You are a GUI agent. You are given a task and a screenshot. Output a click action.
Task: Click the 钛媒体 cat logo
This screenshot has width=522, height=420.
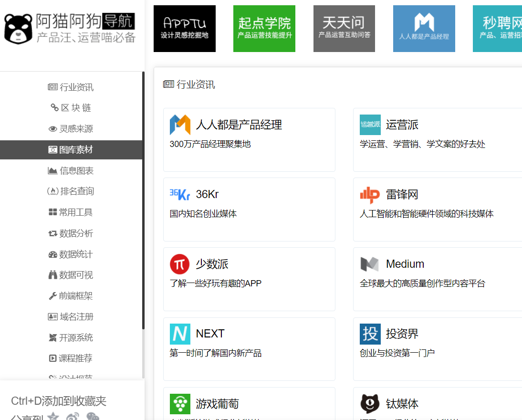tap(370, 404)
